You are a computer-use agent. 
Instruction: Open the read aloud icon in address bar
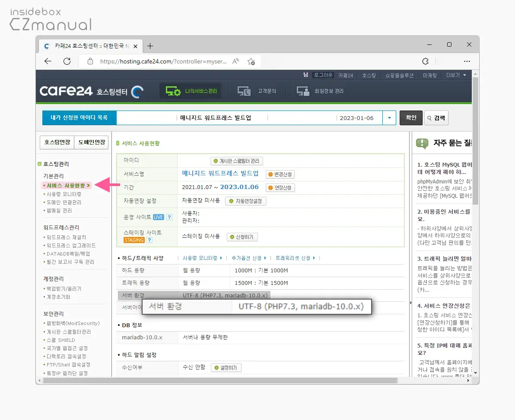235,61
